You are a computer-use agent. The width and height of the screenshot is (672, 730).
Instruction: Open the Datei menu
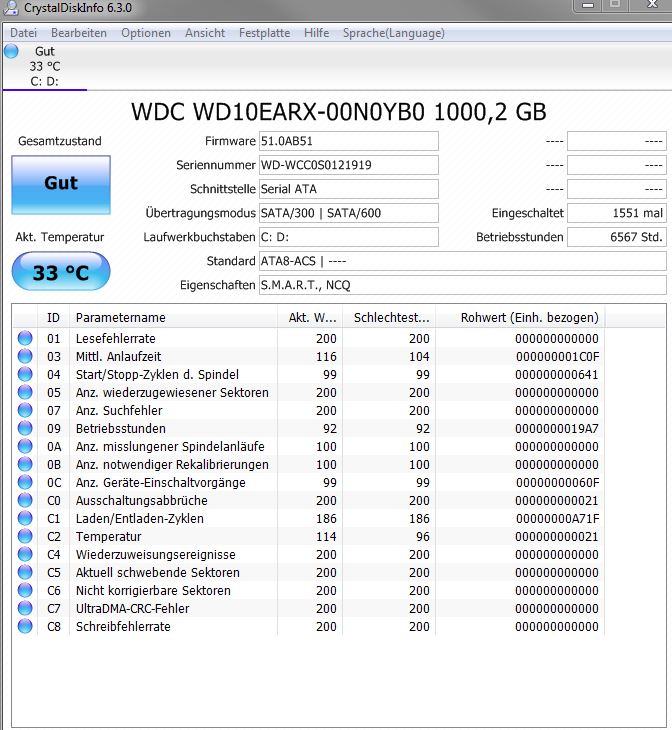[23, 33]
